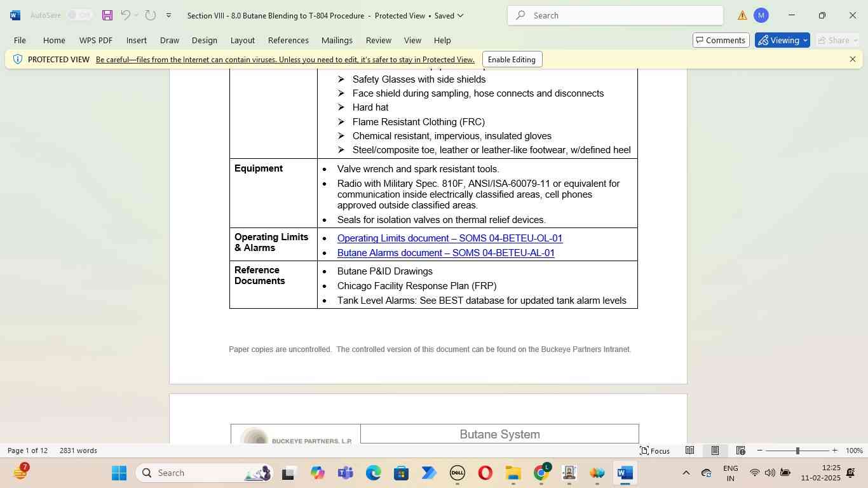This screenshot has height=488, width=868.
Task: Click the zoom slider handle
Action: coord(797,451)
